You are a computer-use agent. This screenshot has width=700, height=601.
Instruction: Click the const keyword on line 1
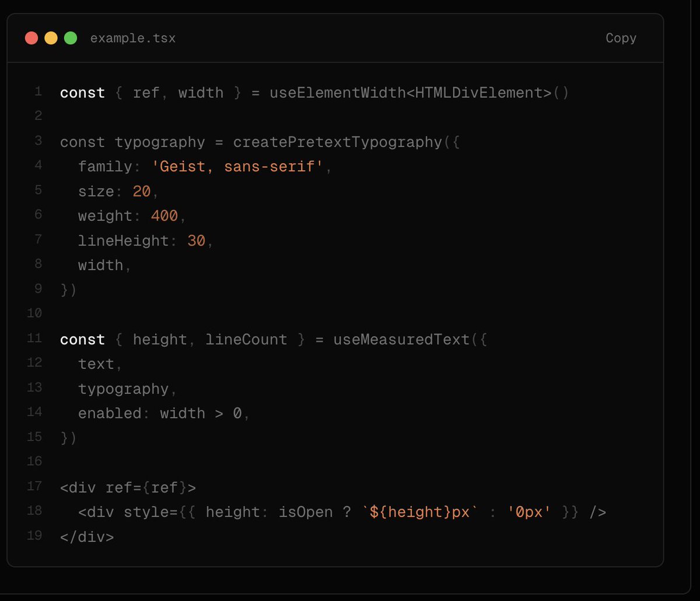83,93
